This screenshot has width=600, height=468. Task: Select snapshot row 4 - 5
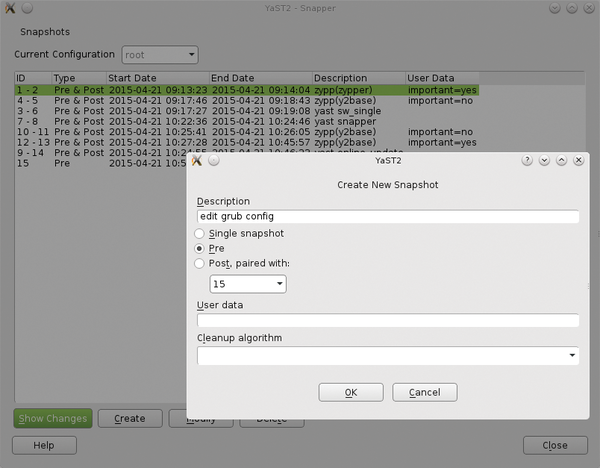click(247, 101)
